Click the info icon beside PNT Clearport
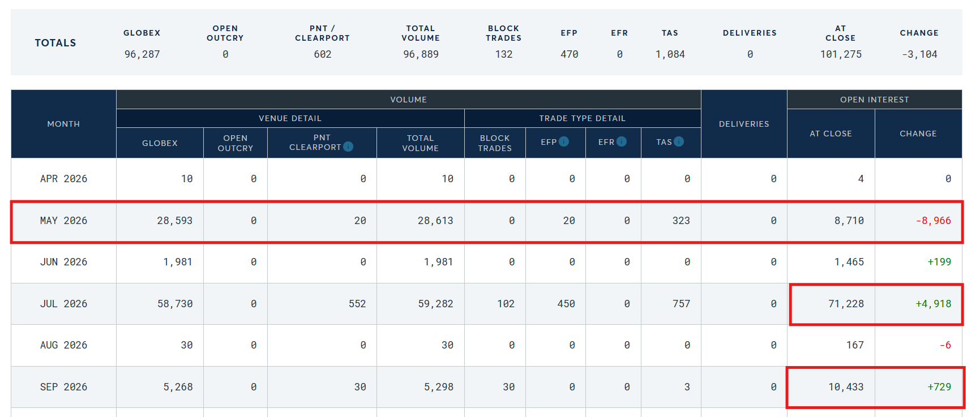This screenshot has height=417, width=980. pyautogui.click(x=348, y=147)
